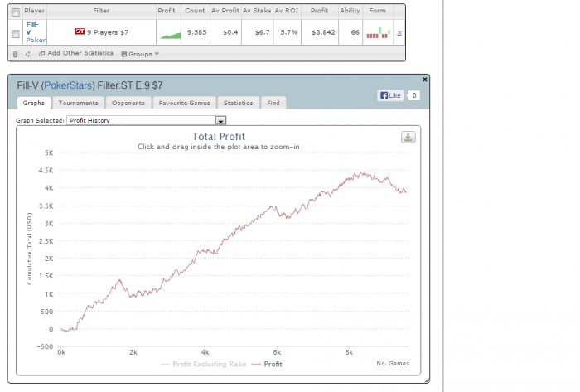The height and width of the screenshot is (392, 580).
Task: Switch to the Tournaments tab
Action: click(78, 103)
